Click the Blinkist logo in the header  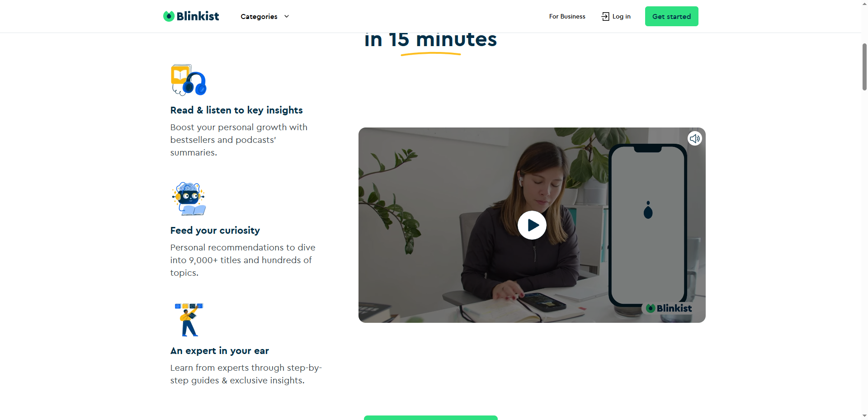click(191, 16)
